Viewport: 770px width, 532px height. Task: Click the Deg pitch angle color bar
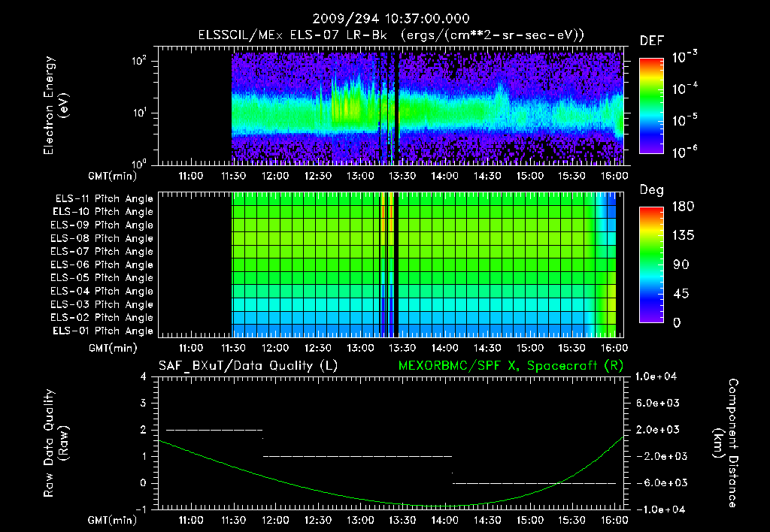(651, 264)
